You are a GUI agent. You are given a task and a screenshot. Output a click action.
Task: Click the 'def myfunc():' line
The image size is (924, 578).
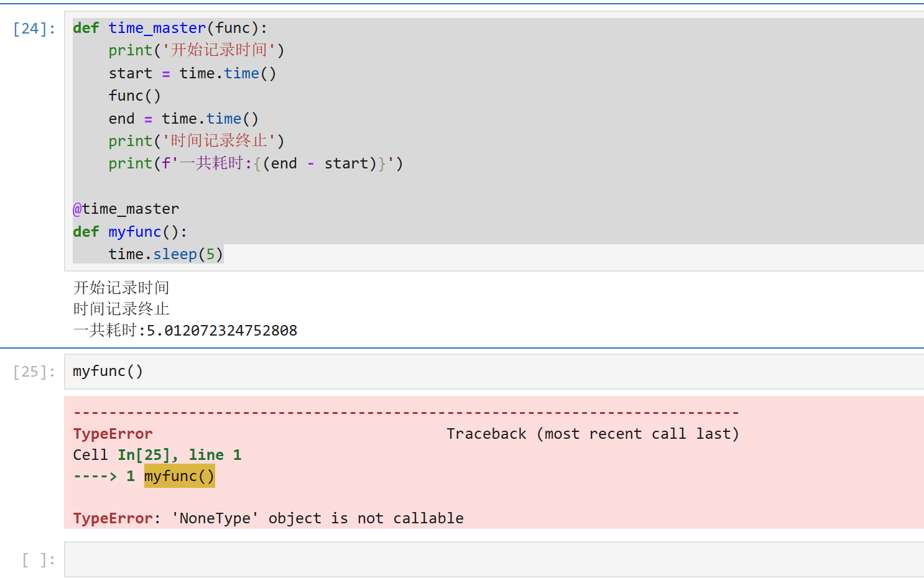130,232
